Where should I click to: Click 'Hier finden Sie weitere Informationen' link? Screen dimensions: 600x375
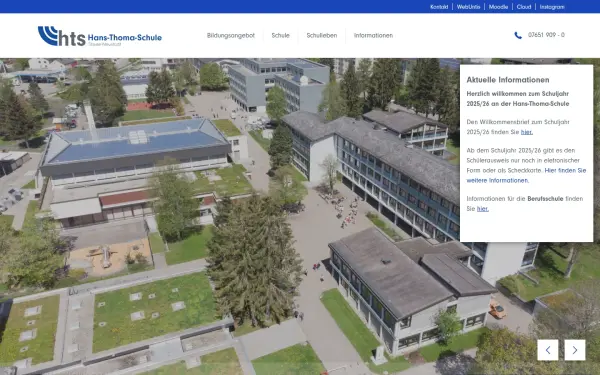coord(526,175)
